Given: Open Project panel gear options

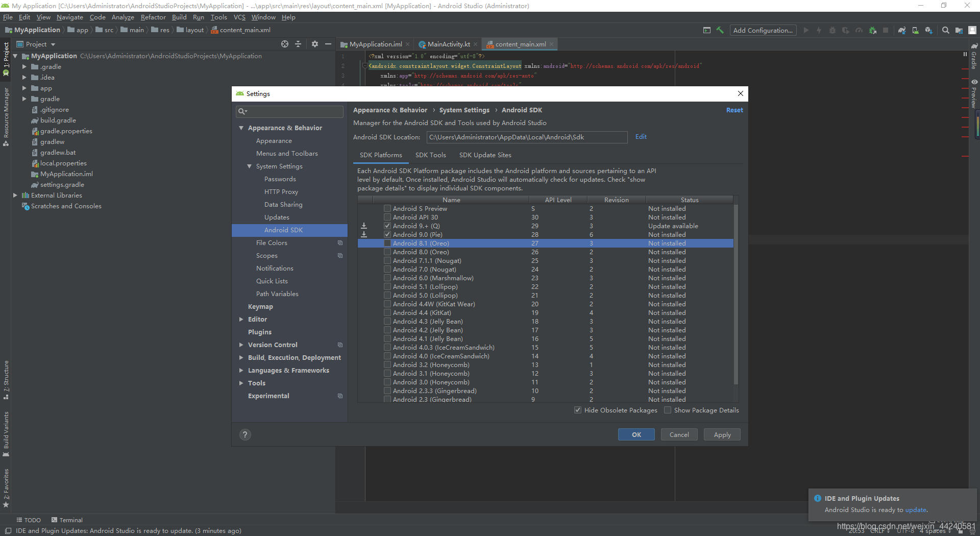Looking at the screenshot, I should click(315, 44).
